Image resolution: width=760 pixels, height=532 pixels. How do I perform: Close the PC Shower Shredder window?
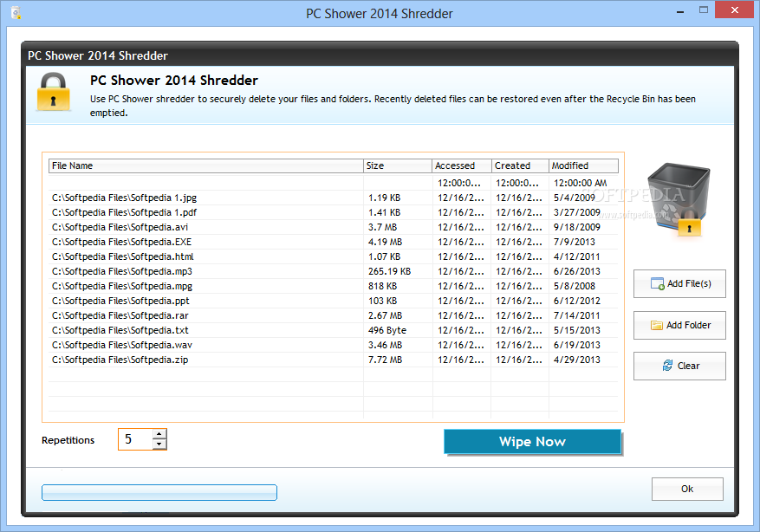click(735, 10)
